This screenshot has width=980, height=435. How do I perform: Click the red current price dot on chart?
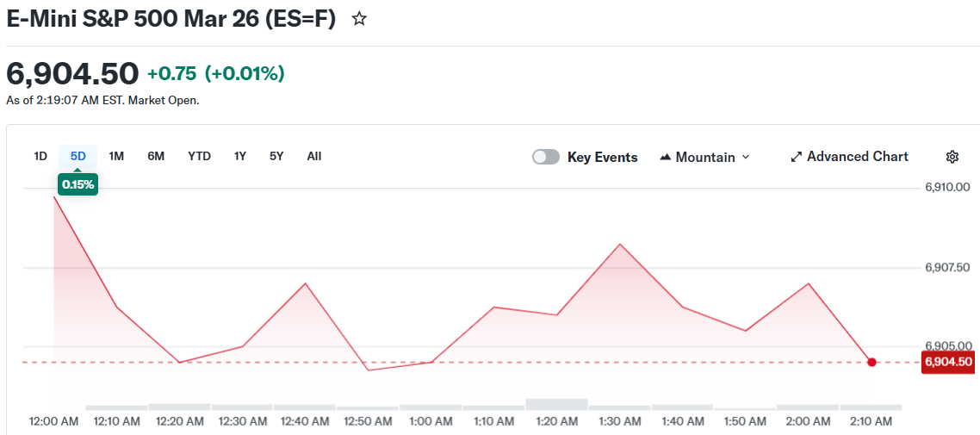tap(871, 362)
